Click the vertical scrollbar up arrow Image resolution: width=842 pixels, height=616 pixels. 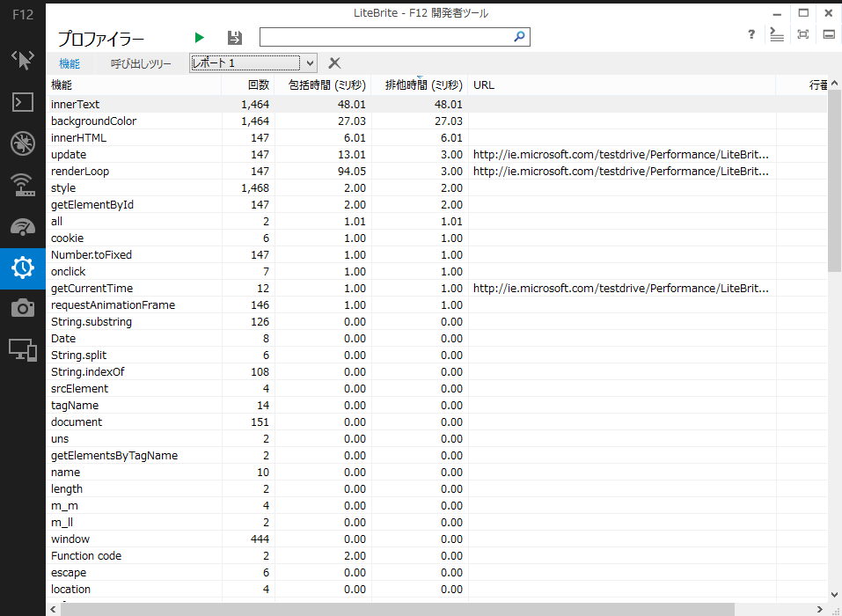(x=836, y=84)
